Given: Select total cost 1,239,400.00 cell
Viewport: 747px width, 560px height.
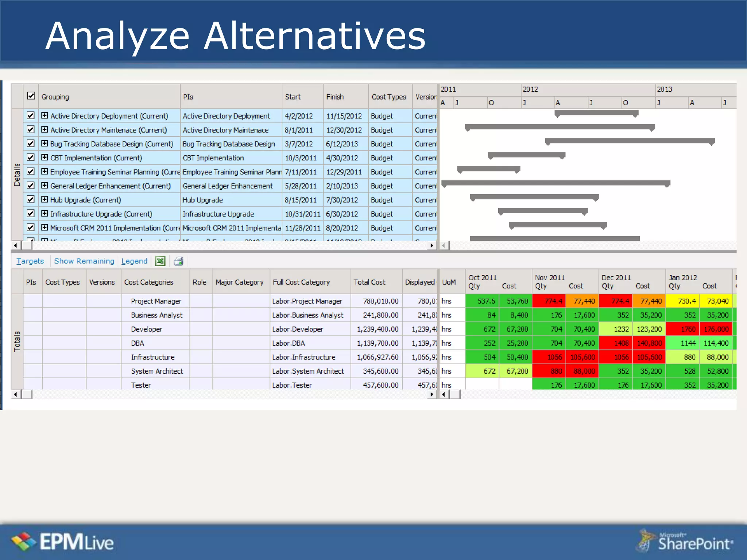Looking at the screenshot, I should click(x=376, y=329).
